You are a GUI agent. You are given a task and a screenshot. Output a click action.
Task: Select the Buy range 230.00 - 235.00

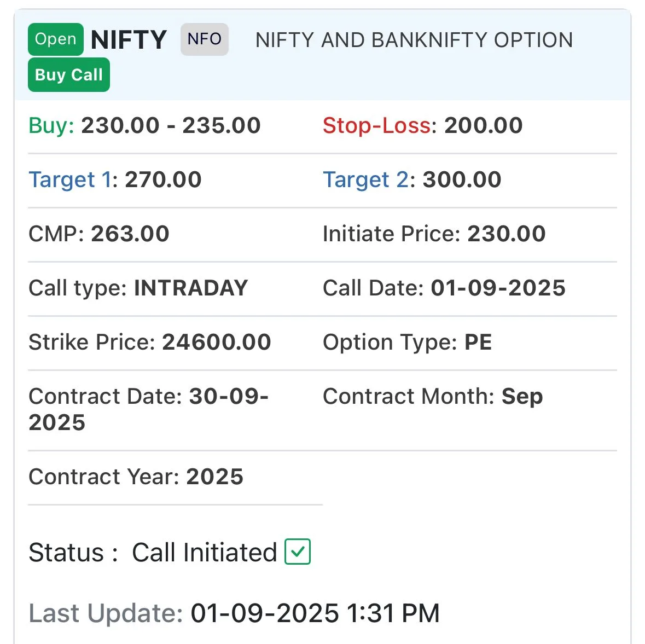(171, 126)
